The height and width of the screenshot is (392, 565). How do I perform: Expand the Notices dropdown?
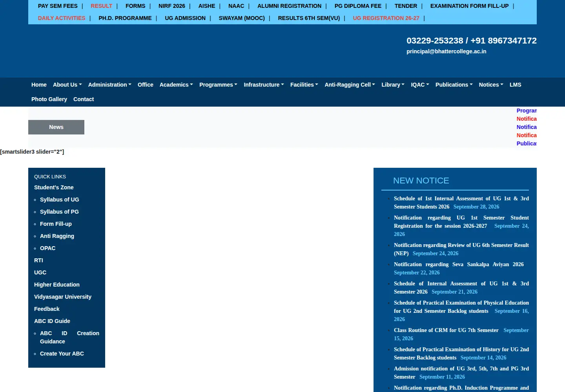coord(491,85)
